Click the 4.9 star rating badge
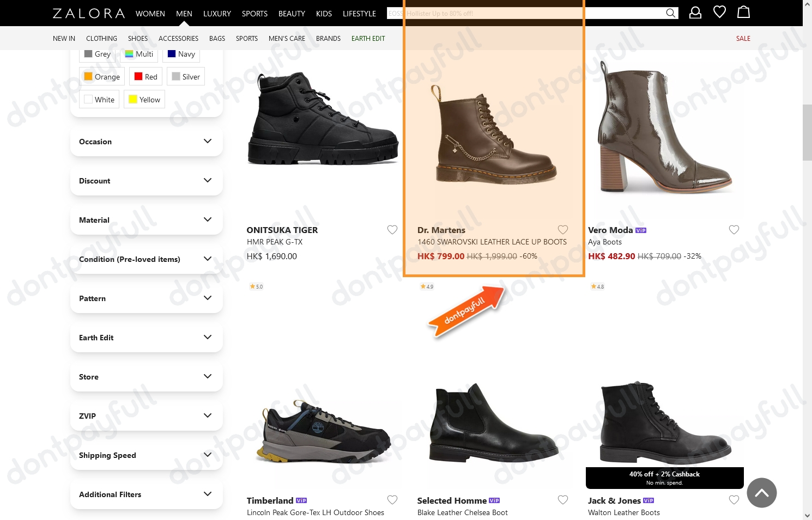This screenshot has height=520, width=812. click(x=427, y=286)
